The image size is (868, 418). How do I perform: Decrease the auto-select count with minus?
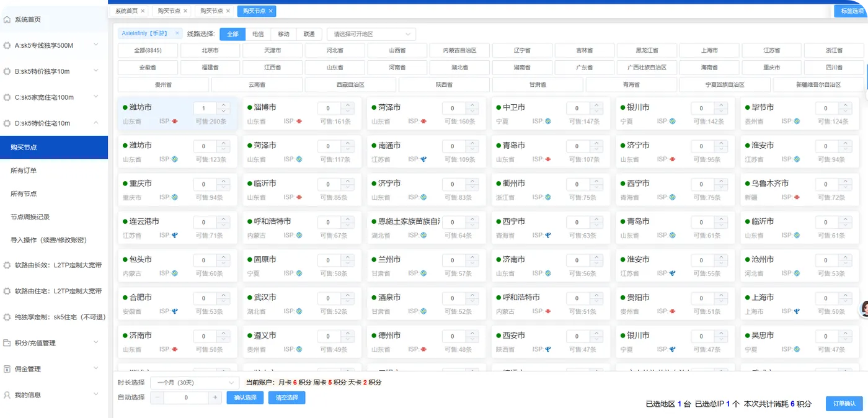(x=157, y=398)
